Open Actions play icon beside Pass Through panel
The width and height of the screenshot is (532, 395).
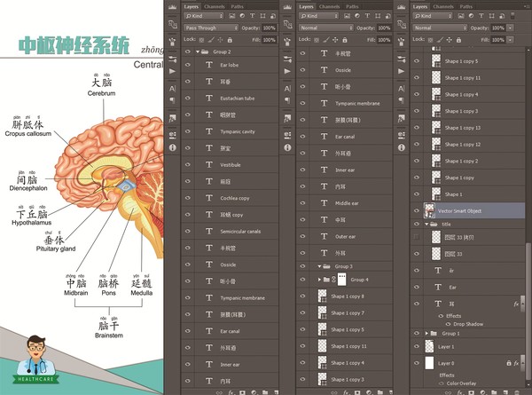tap(172, 71)
